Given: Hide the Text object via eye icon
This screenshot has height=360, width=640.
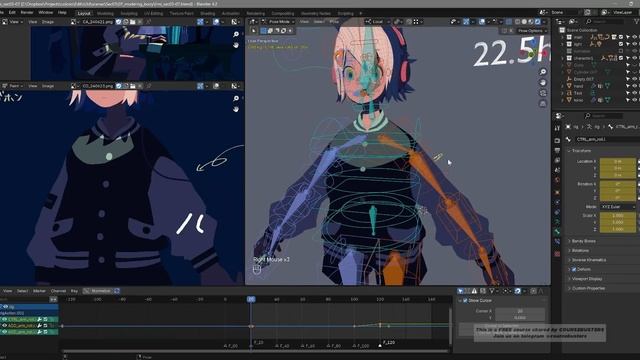Looking at the screenshot, I should point(634,93).
